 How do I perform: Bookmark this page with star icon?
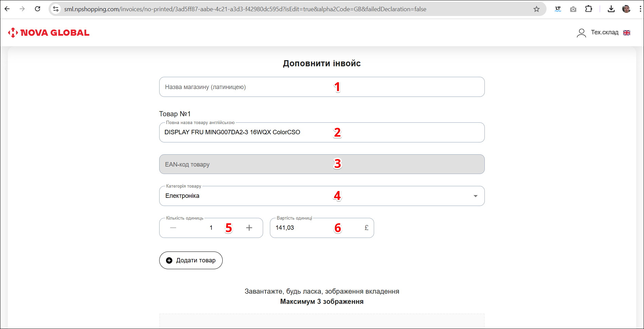(x=536, y=9)
